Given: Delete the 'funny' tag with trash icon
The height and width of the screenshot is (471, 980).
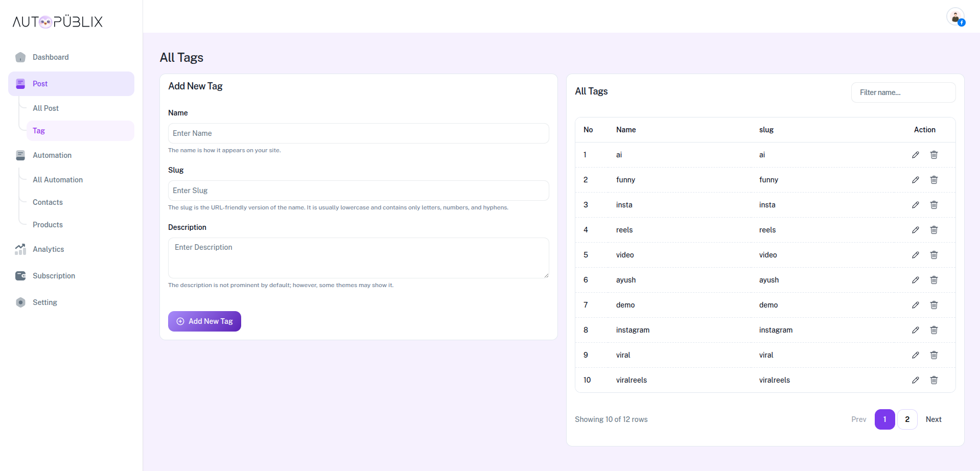Looking at the screenshot, I should point(934,180).
